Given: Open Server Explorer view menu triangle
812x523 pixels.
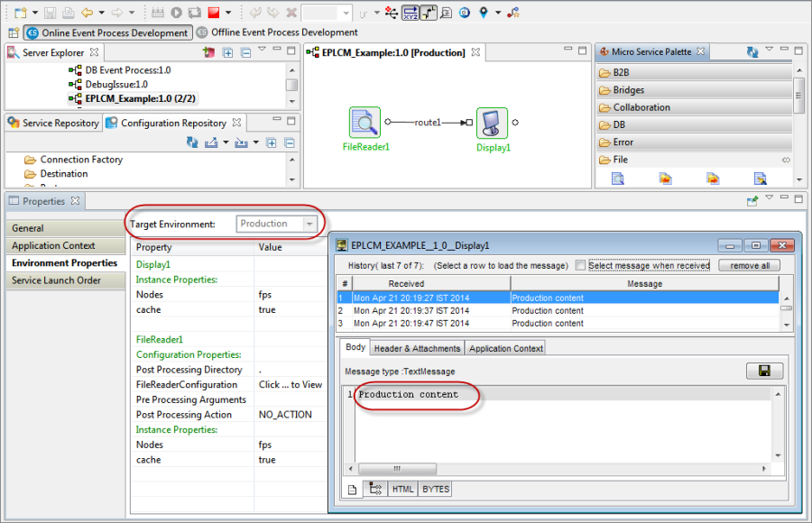Looking at the screenshot, I should (262, 50).
